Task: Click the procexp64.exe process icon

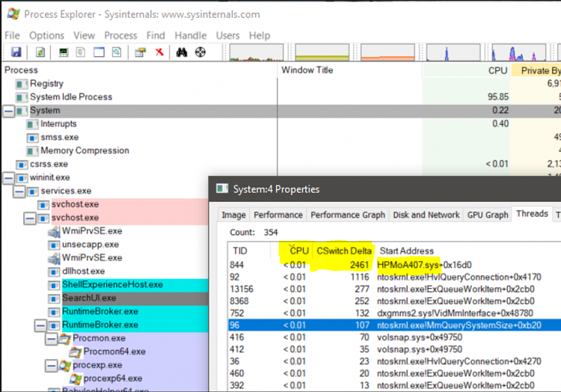Action: point(76,379)
